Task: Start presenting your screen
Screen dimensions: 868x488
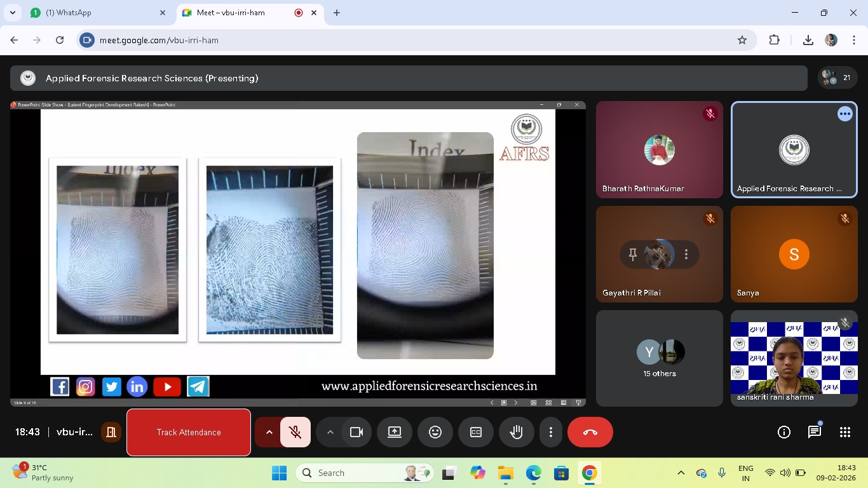Action: (x=395, y=432)
